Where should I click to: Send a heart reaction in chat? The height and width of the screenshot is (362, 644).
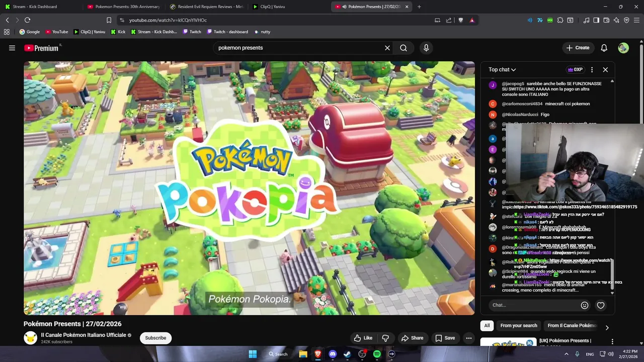click(x=601, y=305)
